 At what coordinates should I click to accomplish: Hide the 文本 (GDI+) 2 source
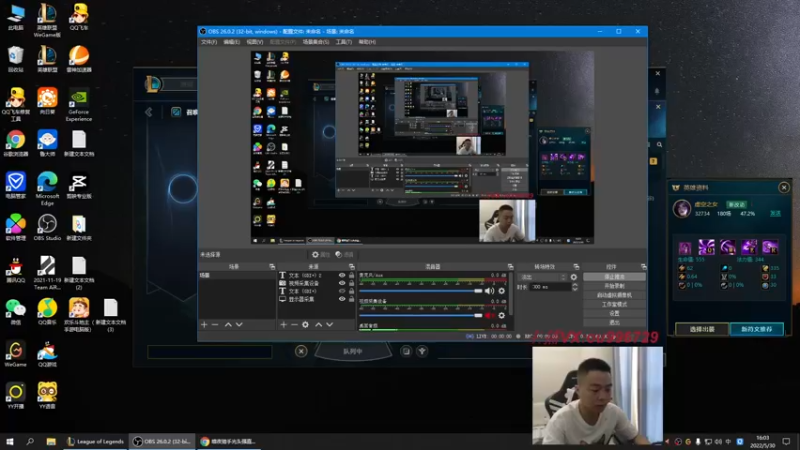342,275
